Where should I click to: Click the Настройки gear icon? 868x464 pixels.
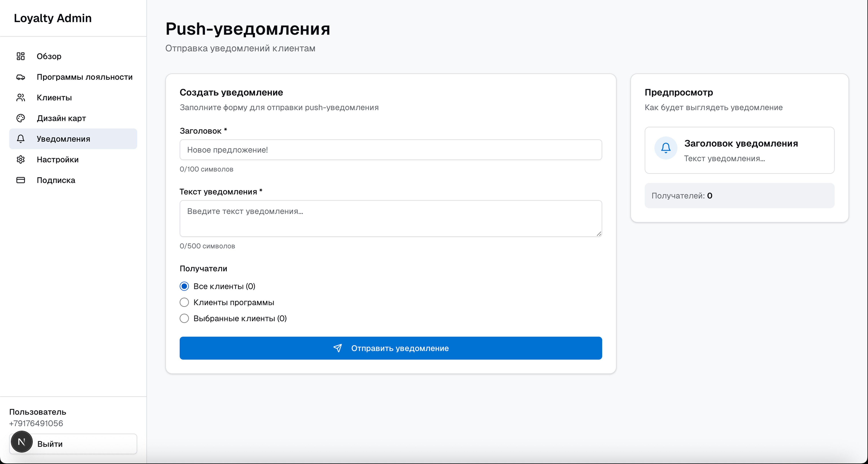20,159
